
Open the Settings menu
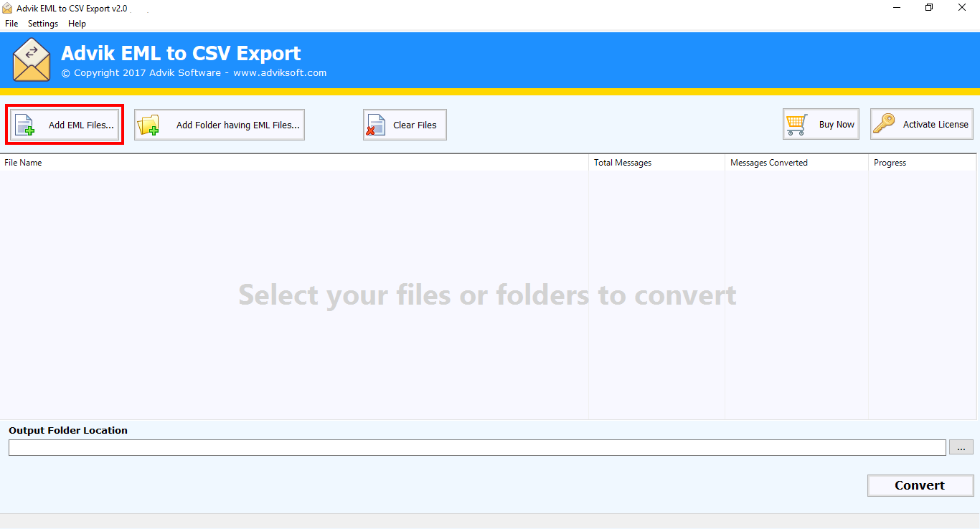pos(43,24)
